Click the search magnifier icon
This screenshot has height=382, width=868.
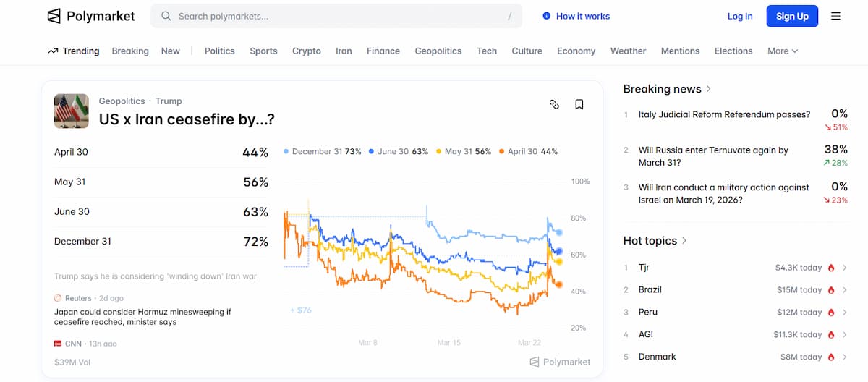(x=166, y=16)
